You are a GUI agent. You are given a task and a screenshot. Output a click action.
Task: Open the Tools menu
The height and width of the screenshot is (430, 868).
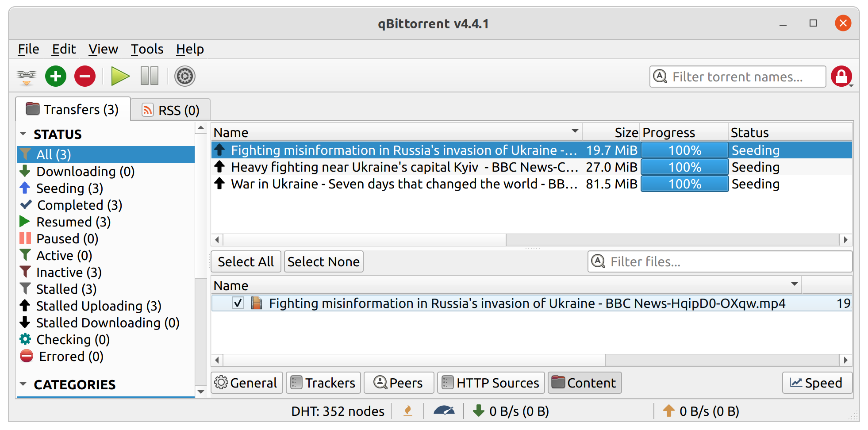147,49
